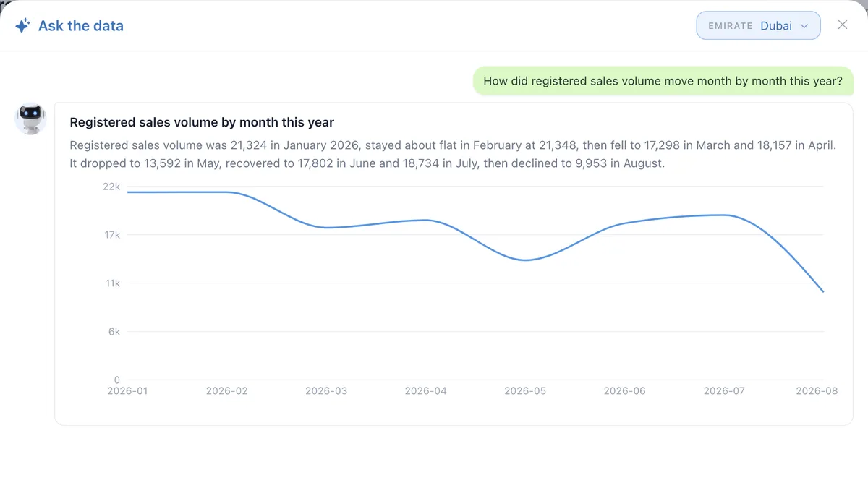The image size is (868, 488).
Task: Click the 2026-03 x-axis label
Action: [x=326, y=390]
